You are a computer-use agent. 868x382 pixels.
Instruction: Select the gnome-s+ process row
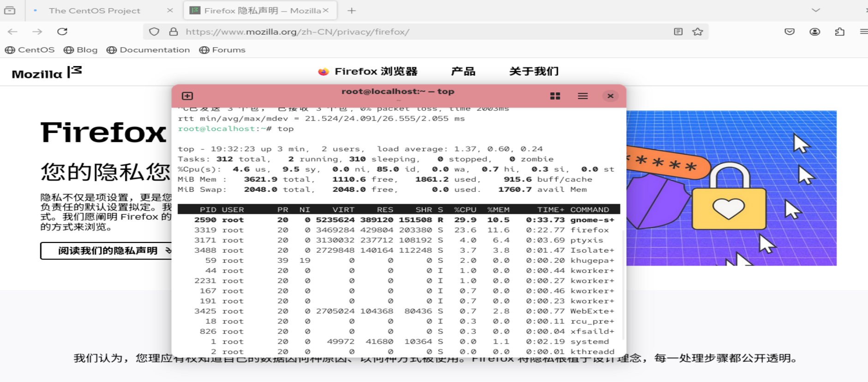[x=399, y=220]
